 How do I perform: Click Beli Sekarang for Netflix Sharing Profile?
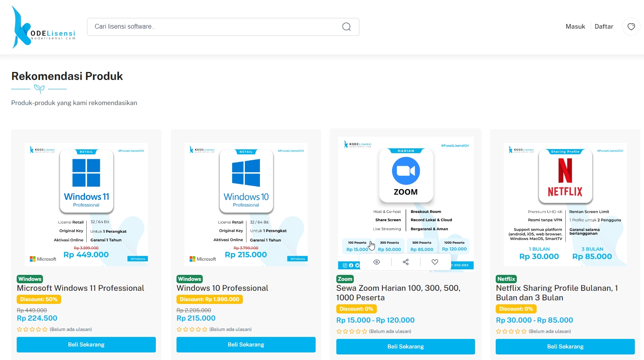click(x=565, y=346)
